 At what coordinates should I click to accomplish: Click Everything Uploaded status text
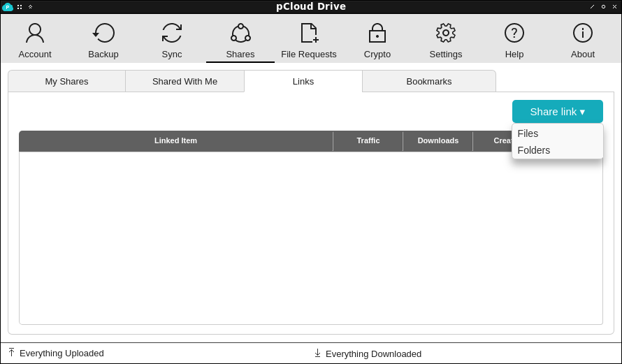pyautogui.click(x=62, y=354)
